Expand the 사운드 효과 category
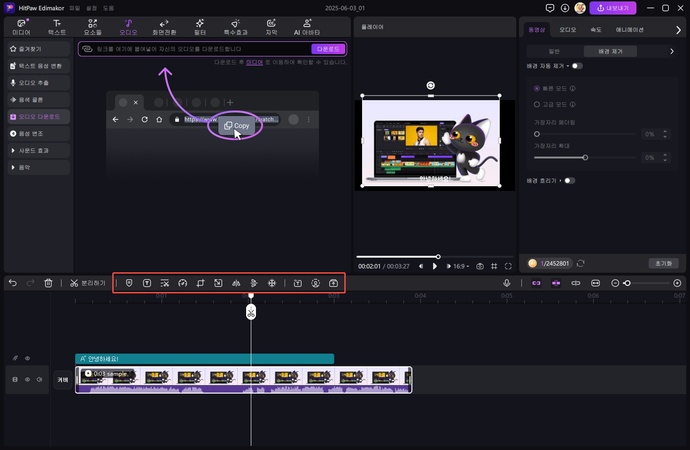Viewport: 690px width, 450px height. pos(37,151)
